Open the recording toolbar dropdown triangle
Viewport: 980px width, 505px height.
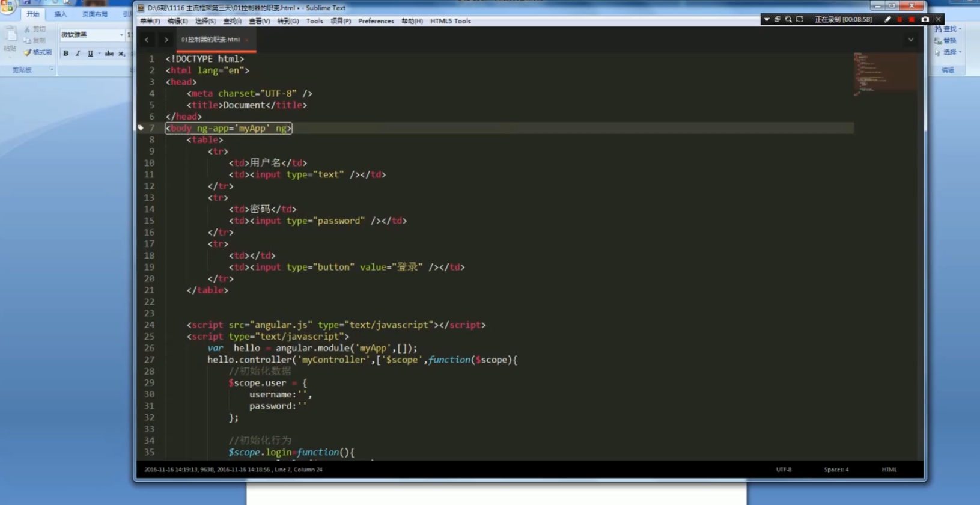[x=767, y=19]
